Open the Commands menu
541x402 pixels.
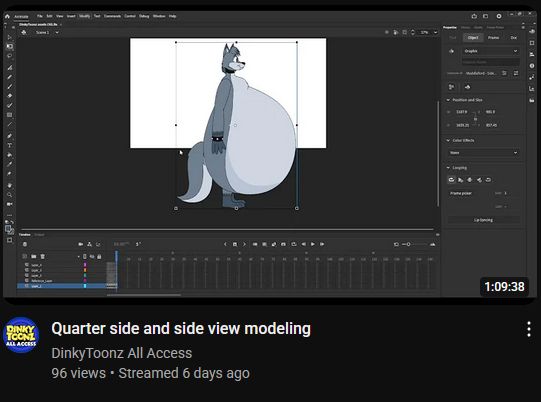click(x=112, y=16)
